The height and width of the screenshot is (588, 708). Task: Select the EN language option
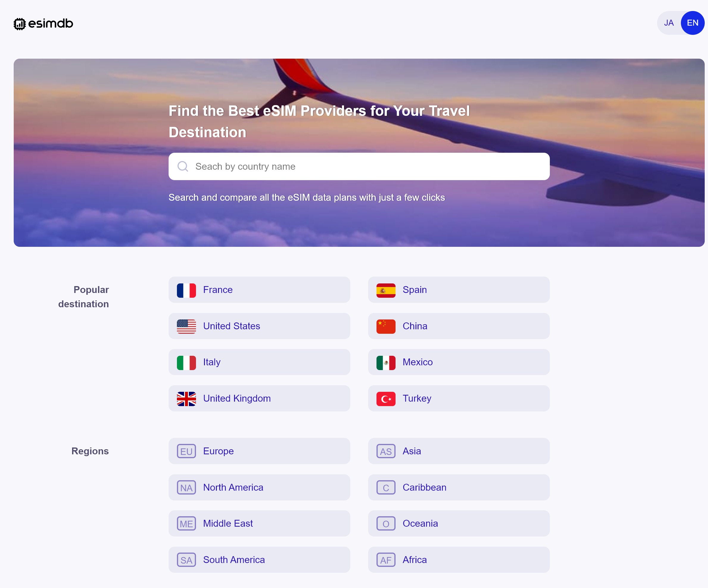(x=693, y=23)
